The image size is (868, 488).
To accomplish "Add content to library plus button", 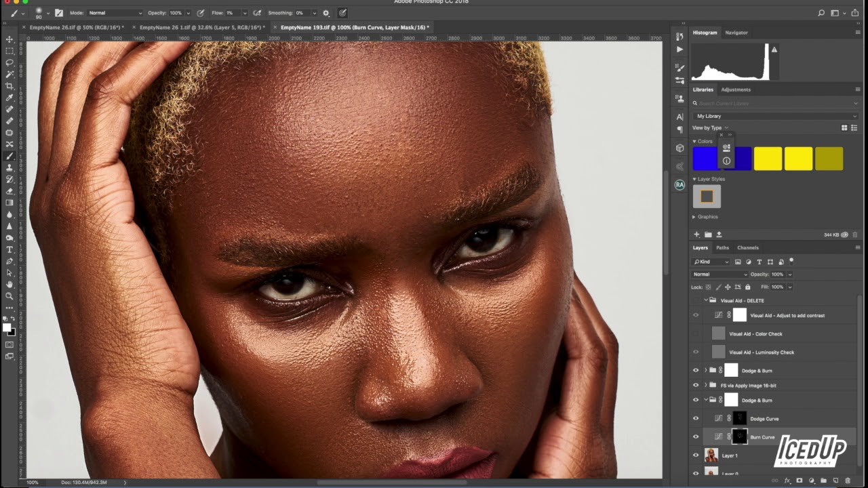I will pos(696,235).
